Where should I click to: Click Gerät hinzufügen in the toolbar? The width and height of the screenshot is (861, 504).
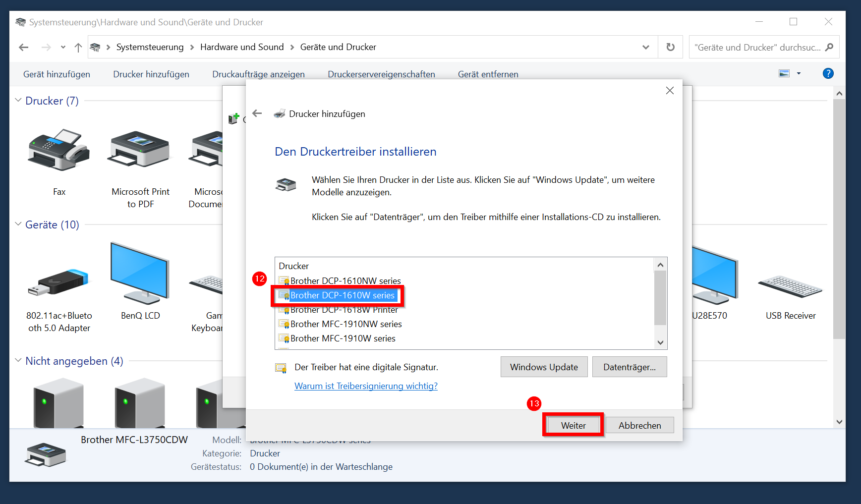(x=57, y=74)
